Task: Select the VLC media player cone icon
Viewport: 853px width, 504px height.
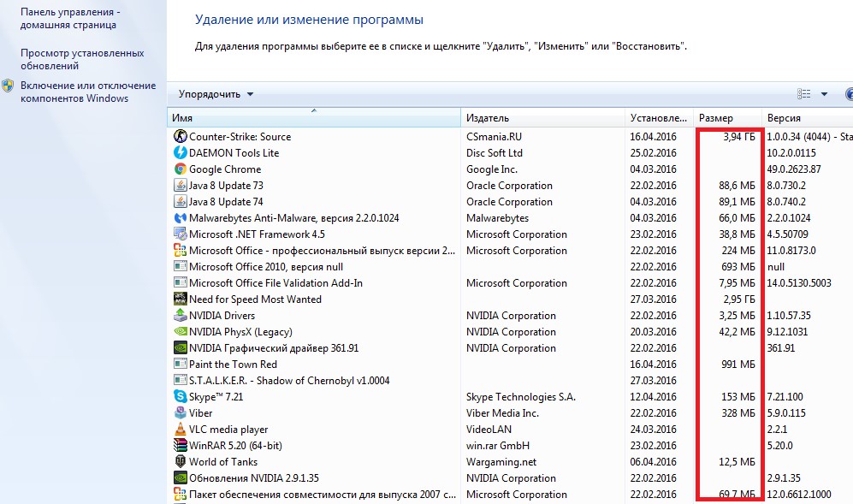Action: point(180,430)
